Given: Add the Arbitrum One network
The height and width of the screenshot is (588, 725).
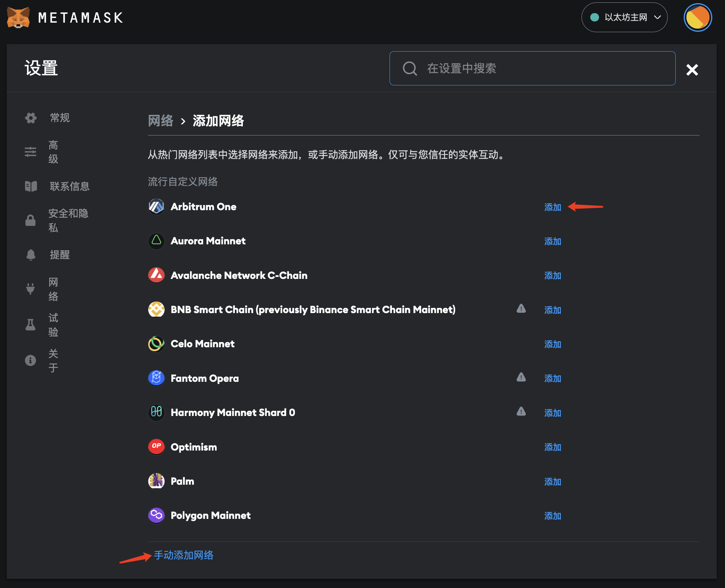Looking at the screenshot, I should 552,207.
